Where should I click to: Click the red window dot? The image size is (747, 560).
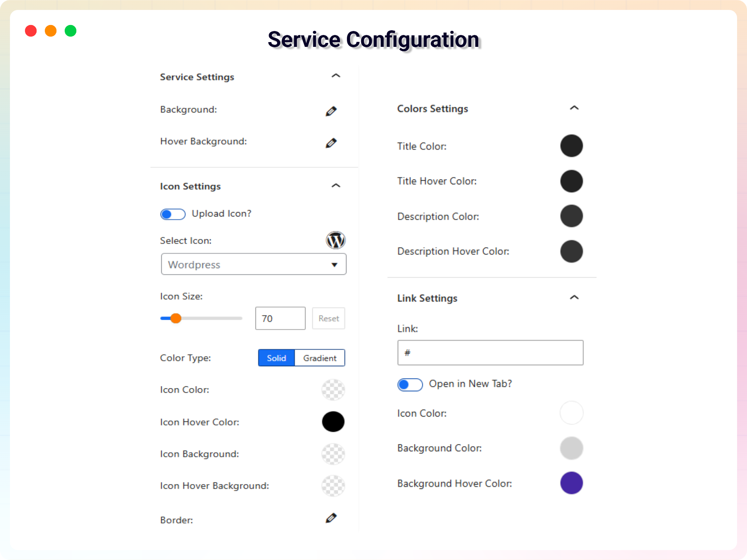(31, 31)
